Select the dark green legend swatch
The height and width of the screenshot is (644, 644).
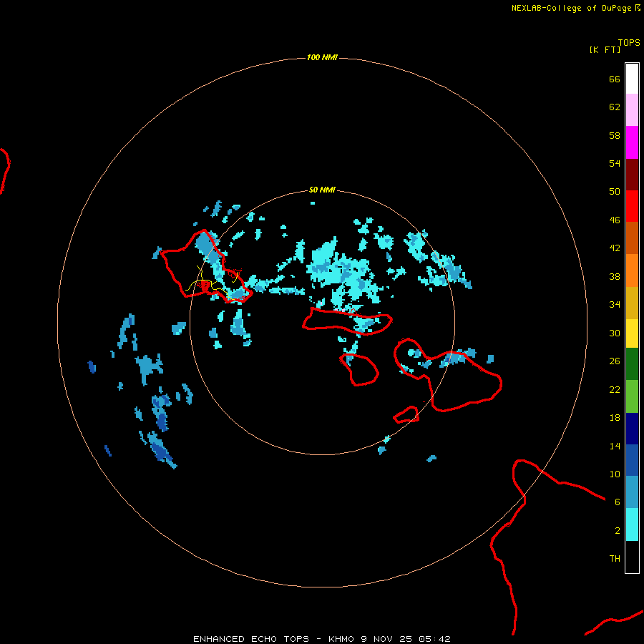coord(632,364)
